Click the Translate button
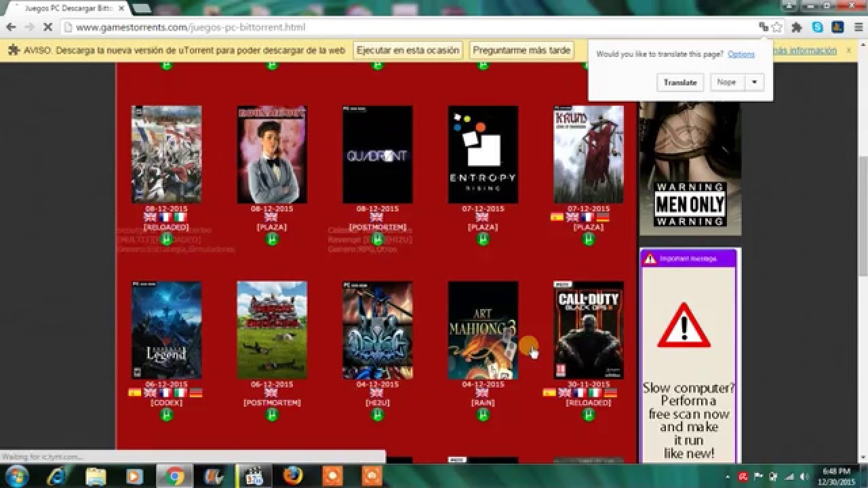The image size is (868, 488). tap(680, 82)
